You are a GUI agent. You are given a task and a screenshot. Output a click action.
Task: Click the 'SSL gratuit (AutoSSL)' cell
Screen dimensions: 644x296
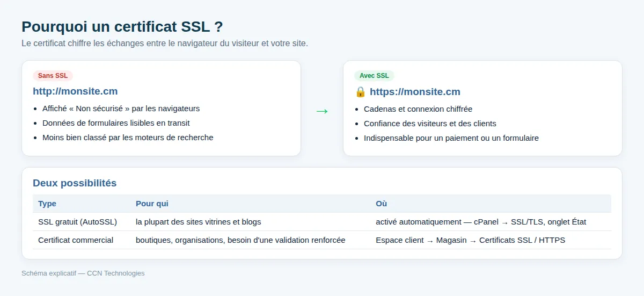click(x=77, y=222)
